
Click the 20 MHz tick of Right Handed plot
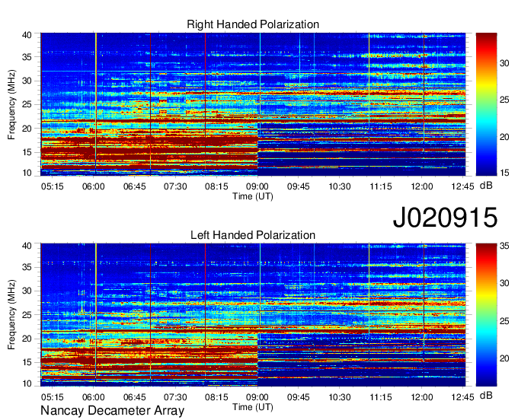tap(27, 129)
